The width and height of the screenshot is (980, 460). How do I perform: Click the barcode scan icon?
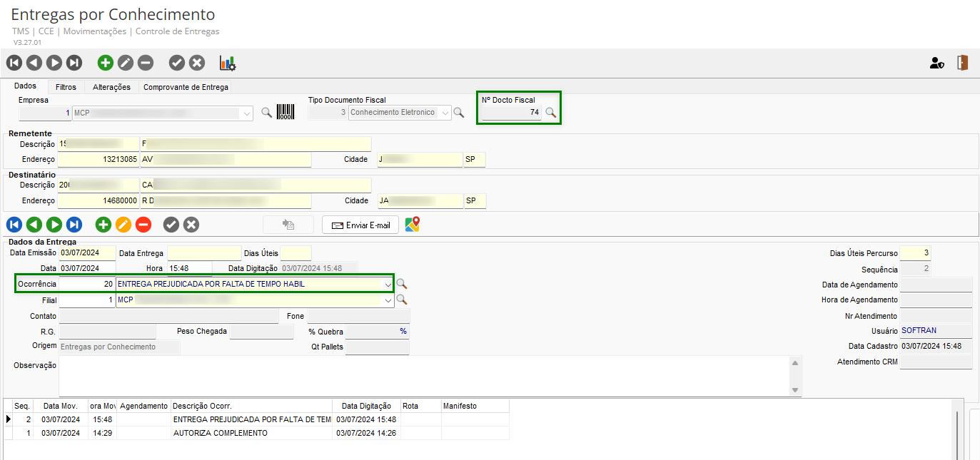(286, 112)
